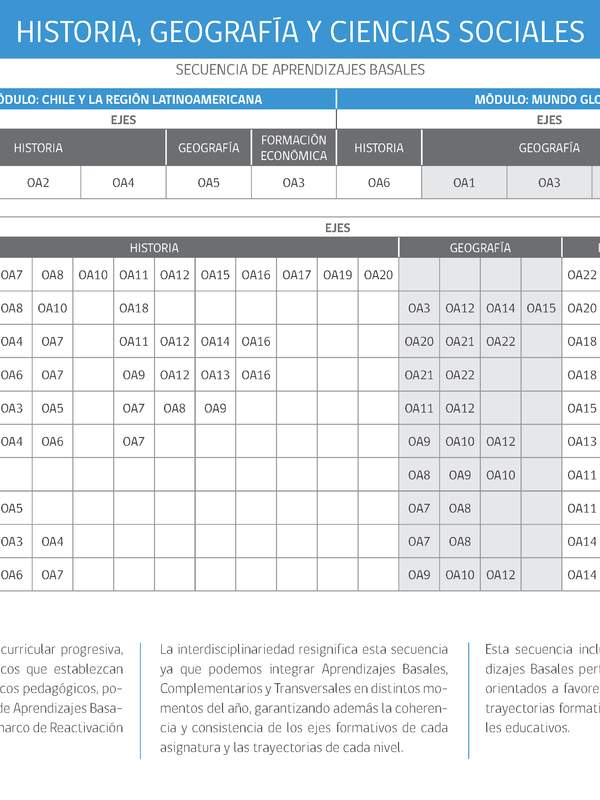The height and width of the screenshot is (800, 600).
Task: Select the OA15 cell between OA12 and OA16
Action: pos(215,275)
